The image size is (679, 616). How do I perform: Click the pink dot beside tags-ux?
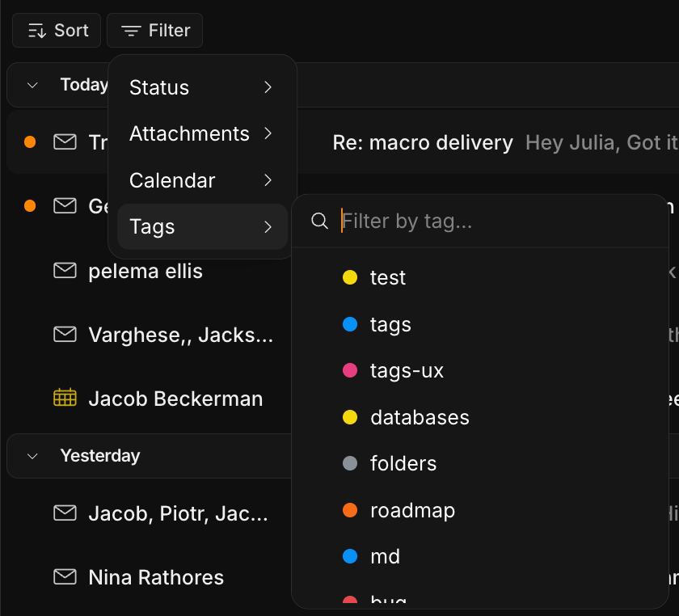click(x=350, y=371)
